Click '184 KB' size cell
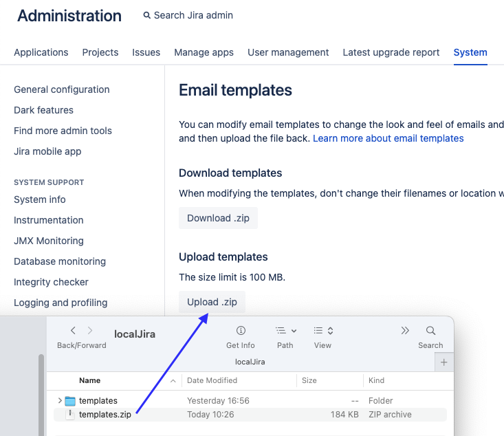This screenshot has height=436, width=504. (344, 415)
